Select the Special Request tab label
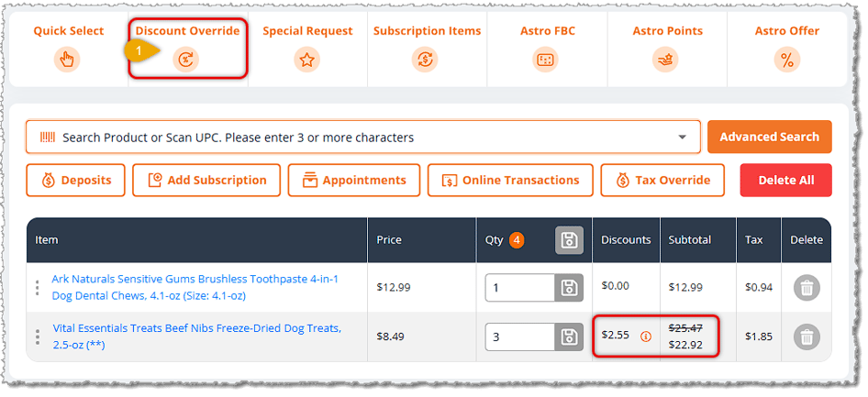The height and width of the screenshot is (397, 868). [x=307, y=31]
